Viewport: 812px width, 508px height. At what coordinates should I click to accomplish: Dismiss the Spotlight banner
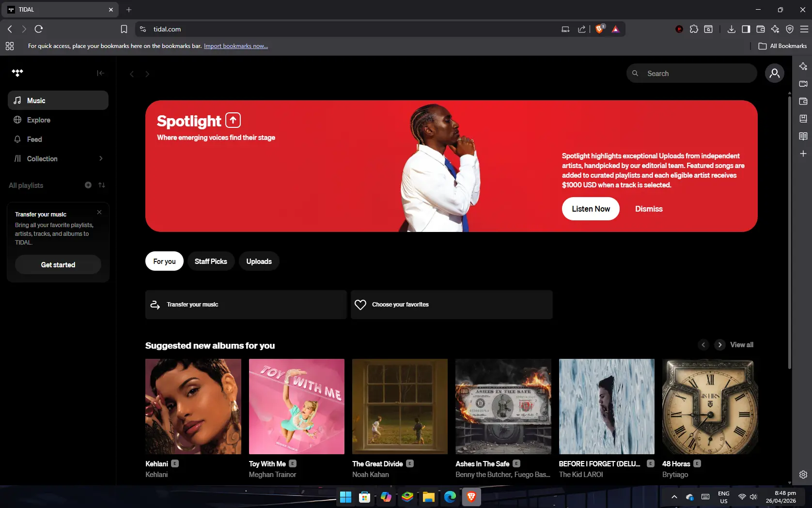pyautogui.click(x=649, y=209)
